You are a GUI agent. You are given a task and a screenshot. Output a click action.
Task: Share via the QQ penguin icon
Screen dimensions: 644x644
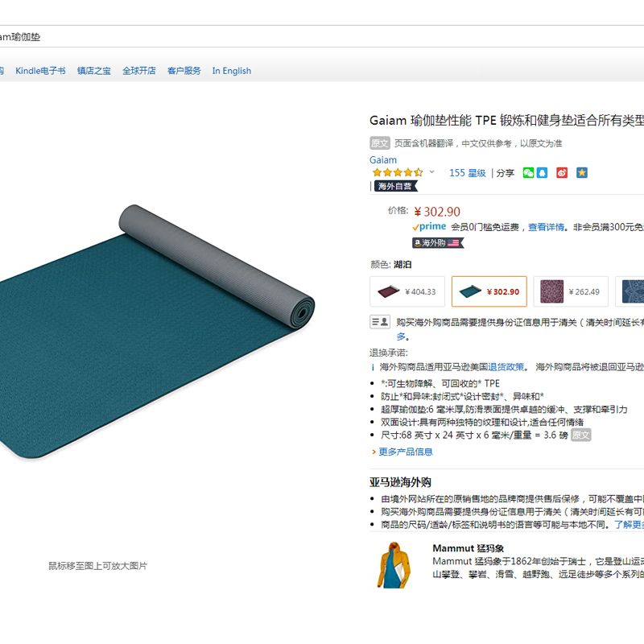[x=542, y=173]
